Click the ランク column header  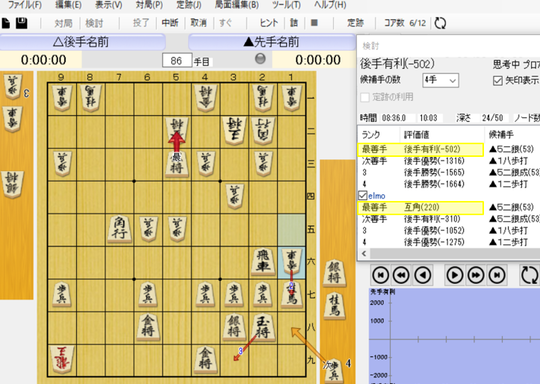pyautogui.click(x=378, y=135)
